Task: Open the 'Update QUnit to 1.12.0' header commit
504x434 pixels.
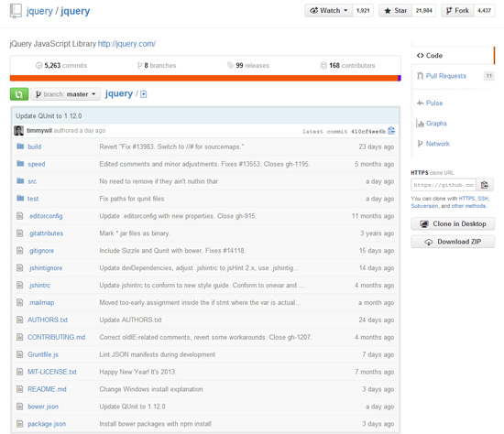Action: (x=49, y=116)
